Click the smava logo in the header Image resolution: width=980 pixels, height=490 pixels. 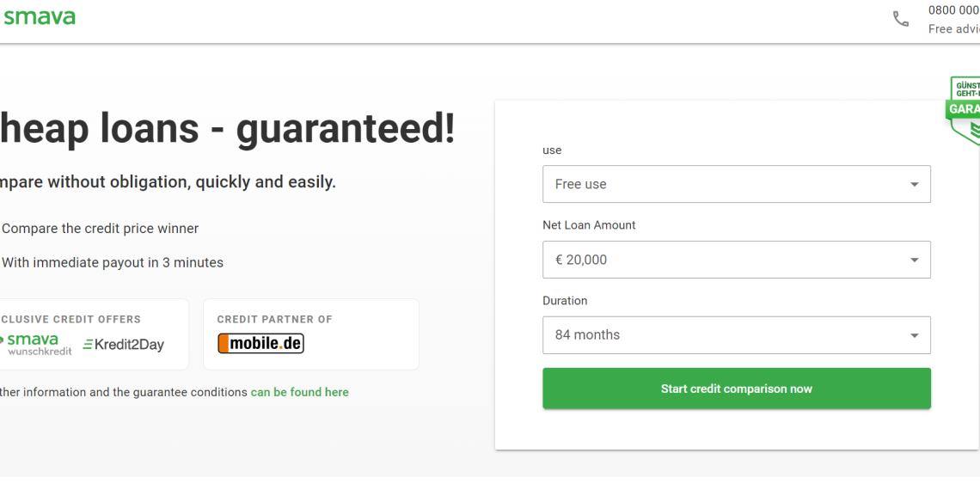(x=40, y=17)
